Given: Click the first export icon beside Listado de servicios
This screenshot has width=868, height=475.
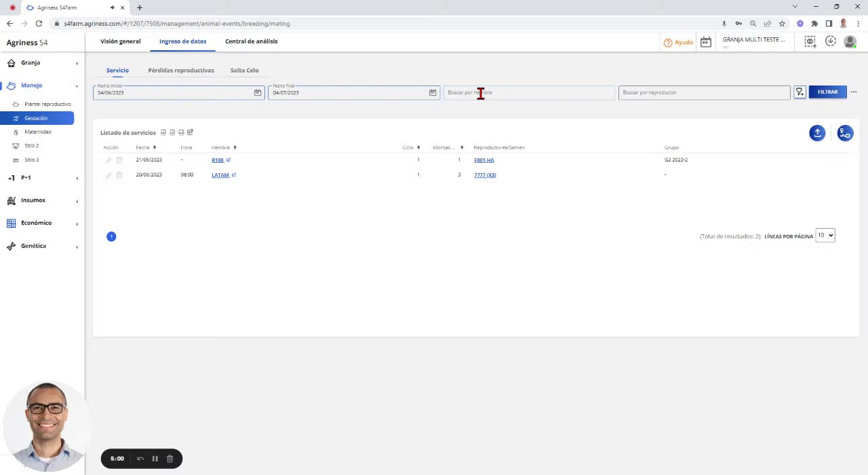Looking at the screenshot, I should (x=163, y=132).
